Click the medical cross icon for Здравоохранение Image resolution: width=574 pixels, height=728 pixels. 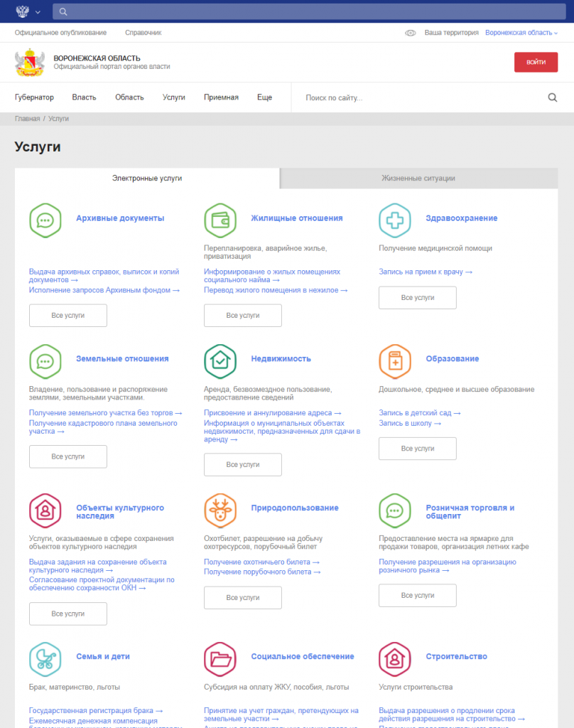tap(395, 220)
